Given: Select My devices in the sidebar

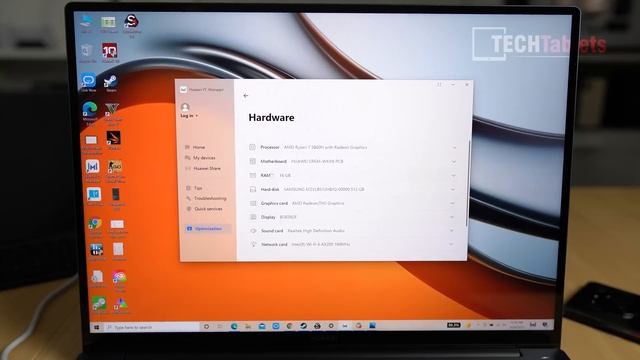Looking at the screenshot, I should tap(200, 158).
